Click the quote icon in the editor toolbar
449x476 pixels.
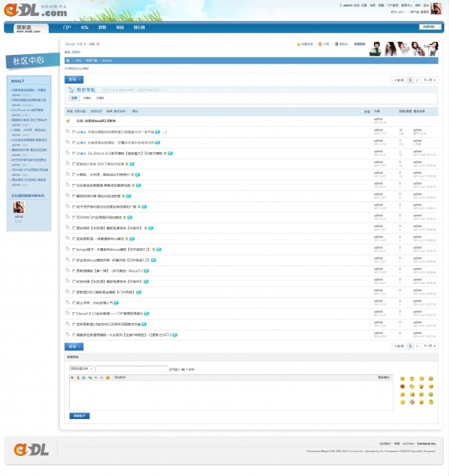tap(96, 378)
